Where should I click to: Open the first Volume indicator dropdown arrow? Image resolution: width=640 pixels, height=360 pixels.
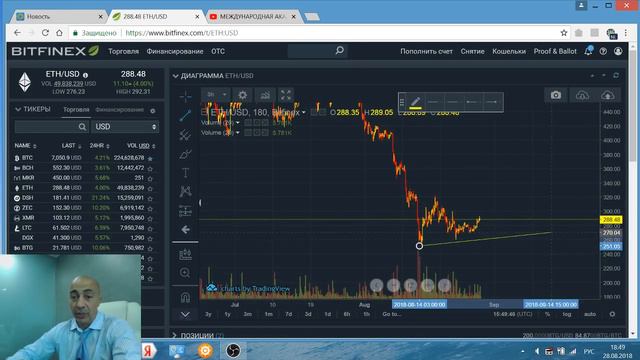point(238,123)
